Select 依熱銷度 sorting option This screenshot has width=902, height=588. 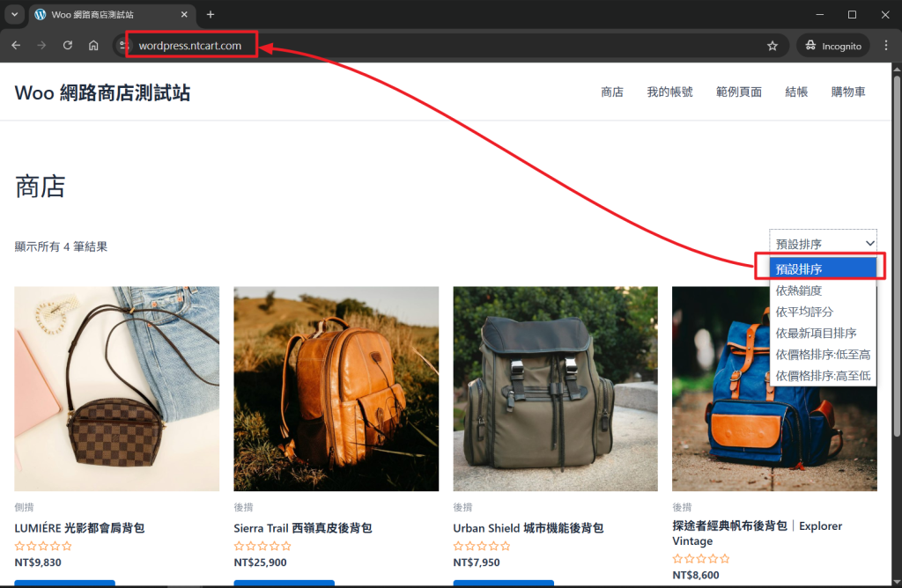click(x=823, y=290)
